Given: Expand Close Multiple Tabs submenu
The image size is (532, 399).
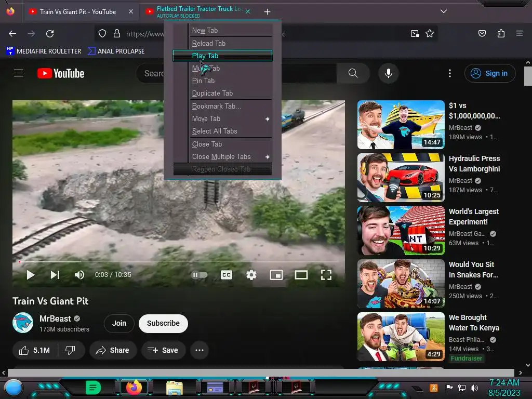Looking at the screenshot, I should (x=222, y=157).
